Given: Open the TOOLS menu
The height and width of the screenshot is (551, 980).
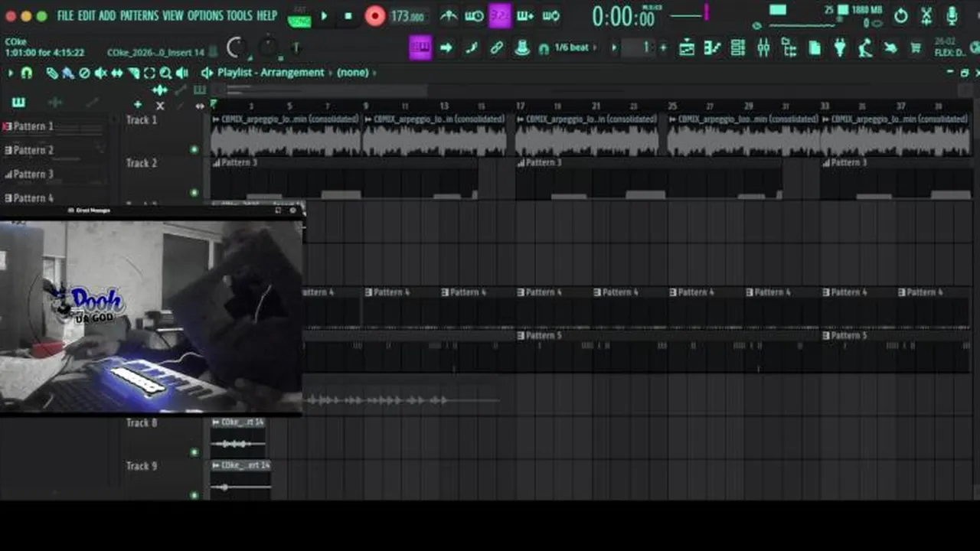Looking at the screenshot, I should pos(239,15).
